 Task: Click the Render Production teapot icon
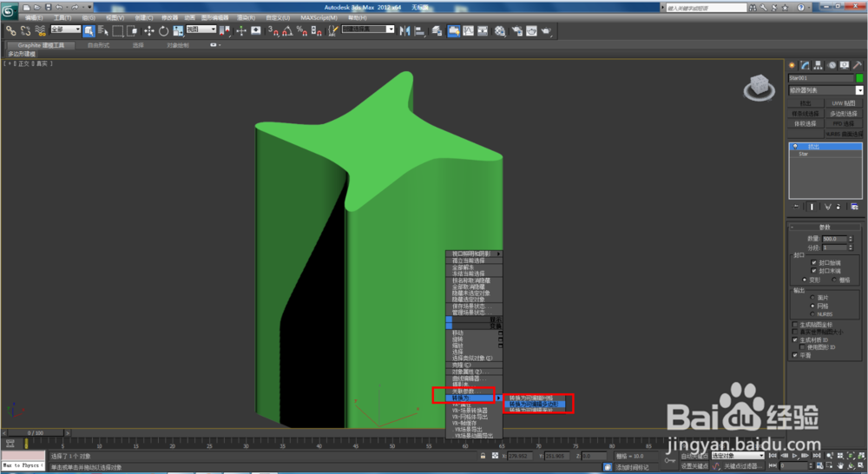546,31
